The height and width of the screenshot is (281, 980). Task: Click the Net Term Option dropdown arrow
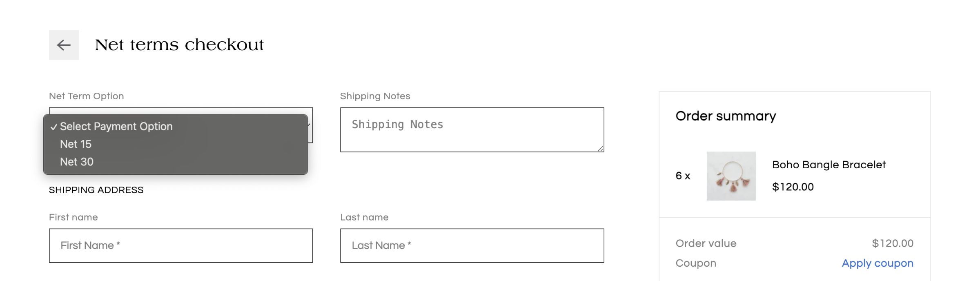coord(310,125)
